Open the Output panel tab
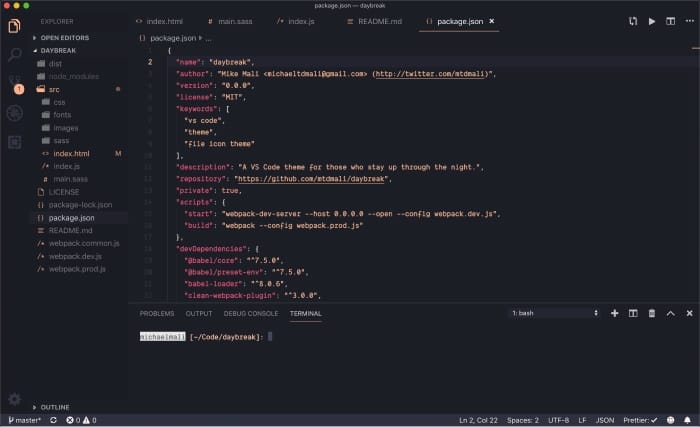This screenshot has width=700, height=427. click(x=199, y=314)
